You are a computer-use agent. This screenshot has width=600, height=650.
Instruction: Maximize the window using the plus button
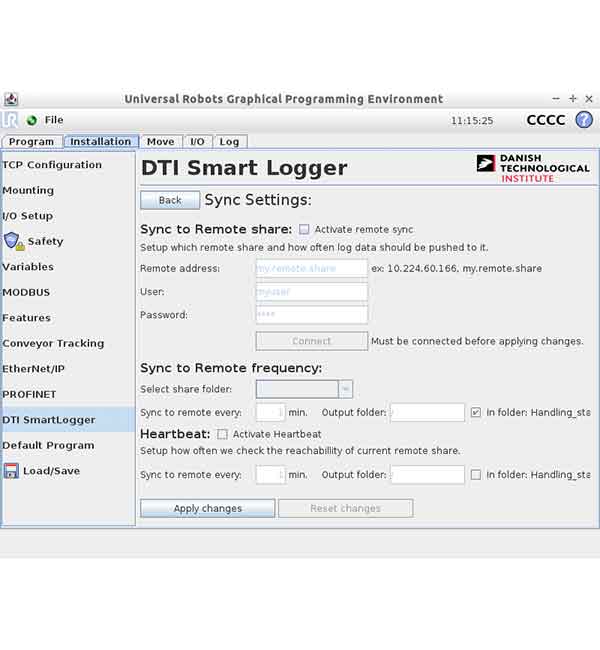[573, 99]
